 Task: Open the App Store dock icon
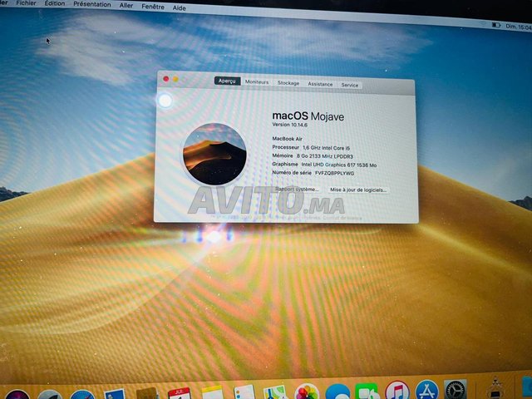[426, 391]
